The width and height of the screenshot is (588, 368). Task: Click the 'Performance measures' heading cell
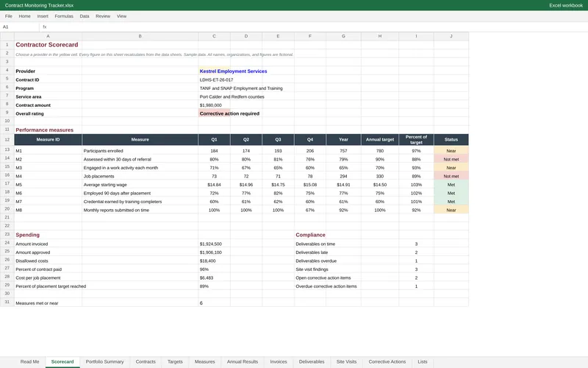(48, 130)
